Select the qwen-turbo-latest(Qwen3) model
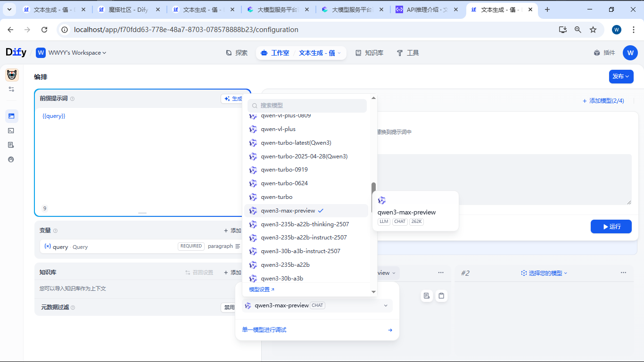644x362 pixels. (x=305, y=143)
